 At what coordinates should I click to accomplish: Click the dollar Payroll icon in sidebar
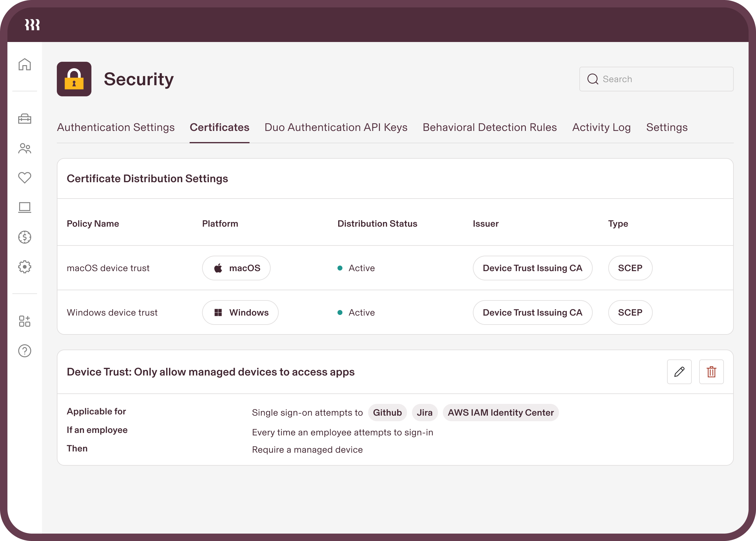tap(25, 237)
